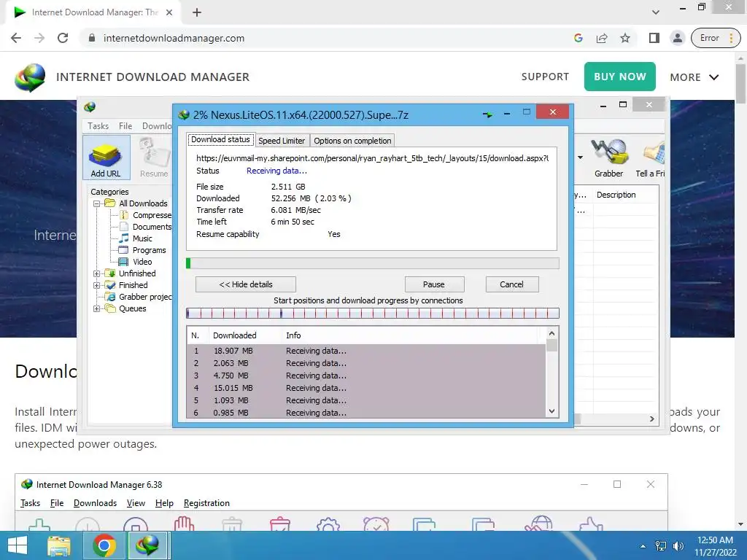Open the SUPPORT link

(x=545, y=77)
